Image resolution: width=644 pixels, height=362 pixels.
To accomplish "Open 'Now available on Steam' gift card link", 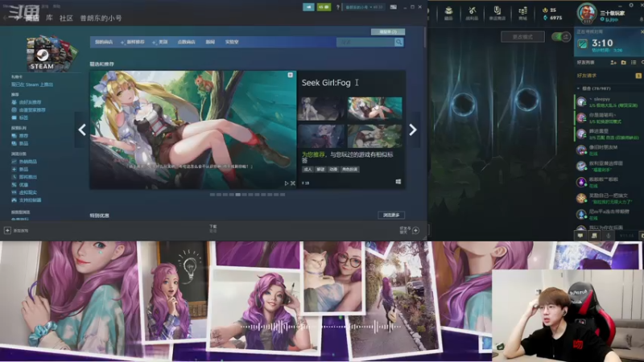I will coord(32,84).
